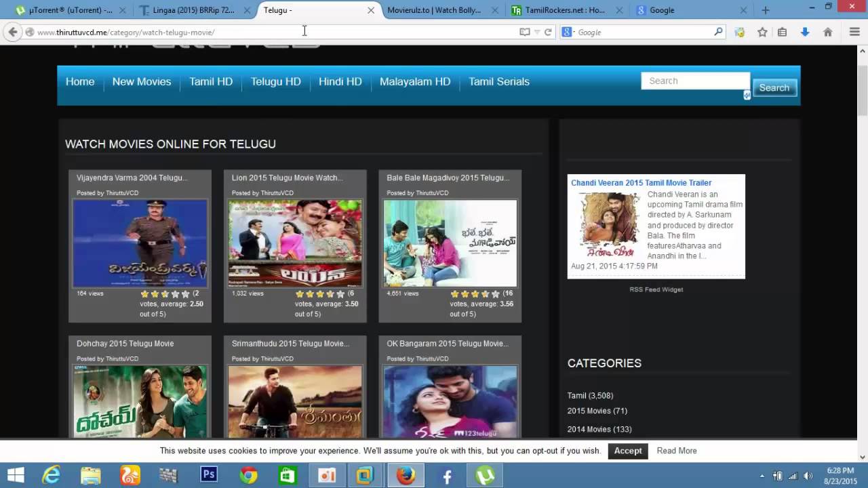Open File Explorer from the taskbar
Screen dimensions: 868x488
point(91,476)
